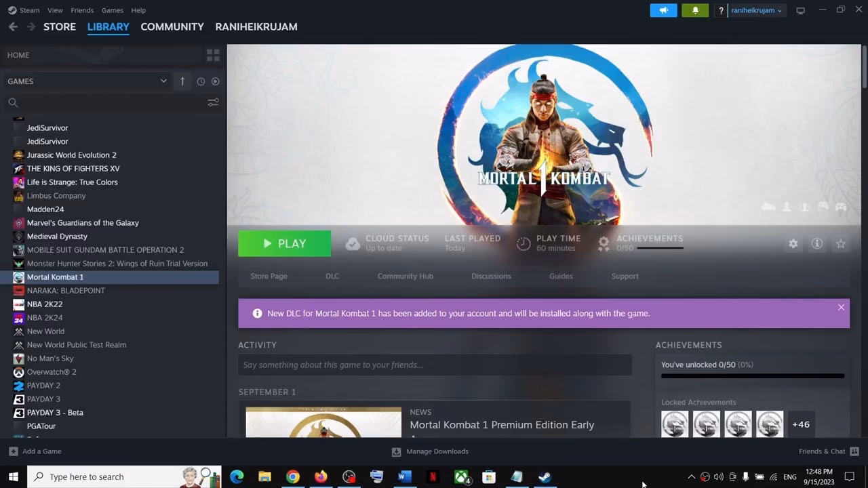
Task: Show Mortal Kombat 1 game info icon
Action: coord(817,243)
